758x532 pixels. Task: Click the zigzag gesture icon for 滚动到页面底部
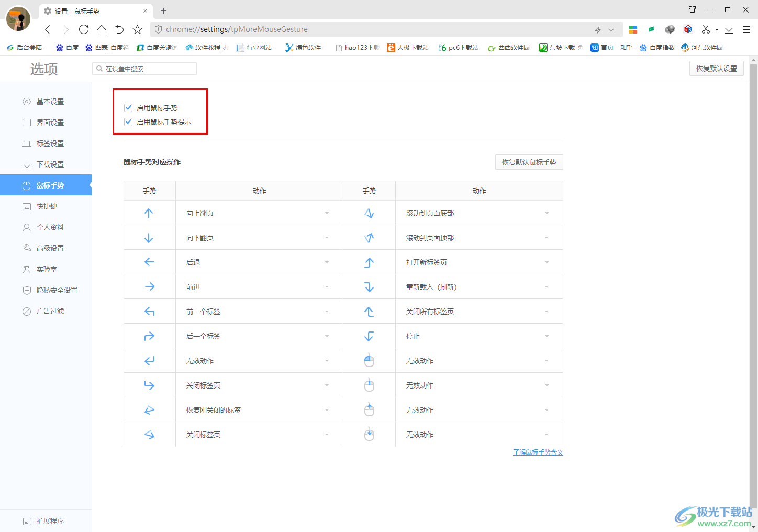(x=369, y=213)
